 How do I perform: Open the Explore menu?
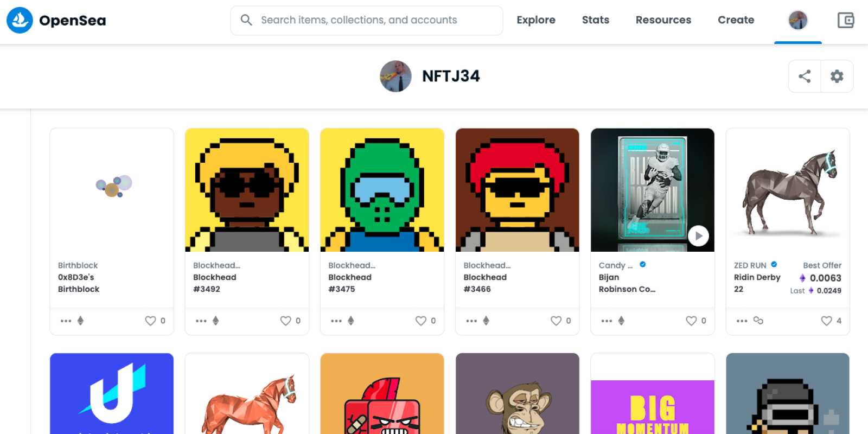pos(535,20)
